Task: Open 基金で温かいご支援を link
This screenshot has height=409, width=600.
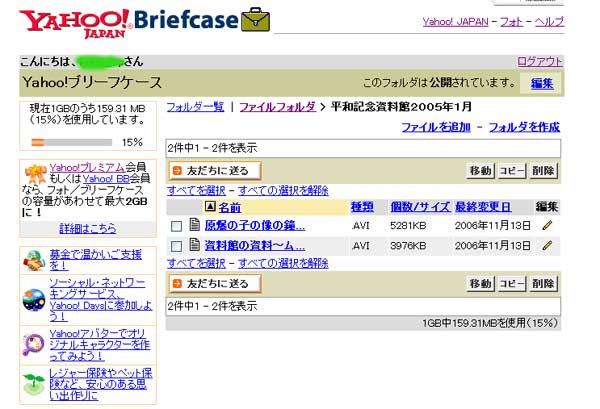Action: [x=96, y=260]
